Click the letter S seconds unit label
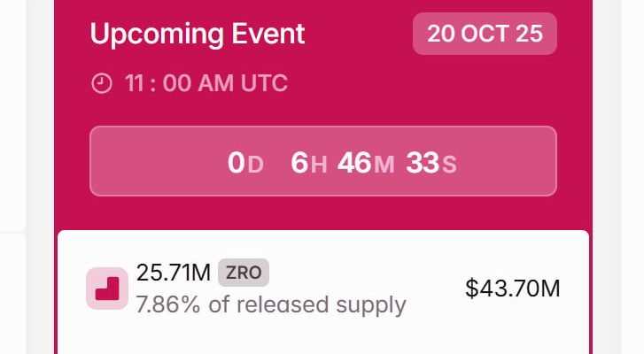644x354 pixels. click(x=450, y=165)
